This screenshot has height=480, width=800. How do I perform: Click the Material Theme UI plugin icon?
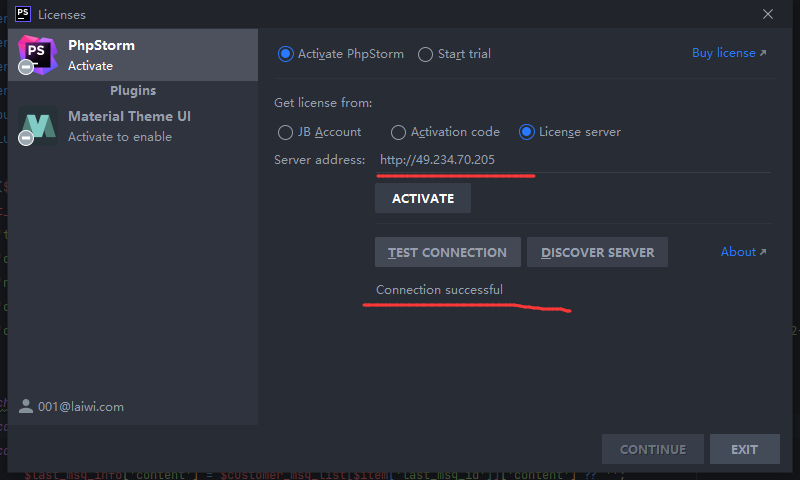pyautogui.click(x=38, y=126)
